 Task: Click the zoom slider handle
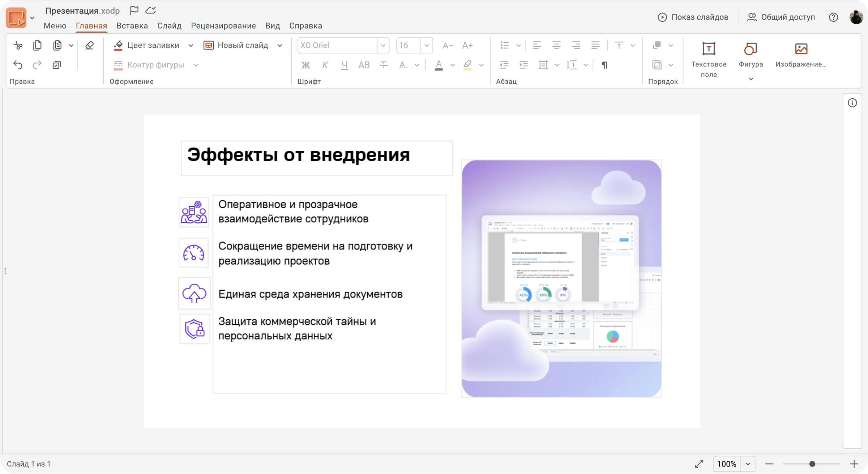pos(812,464)
